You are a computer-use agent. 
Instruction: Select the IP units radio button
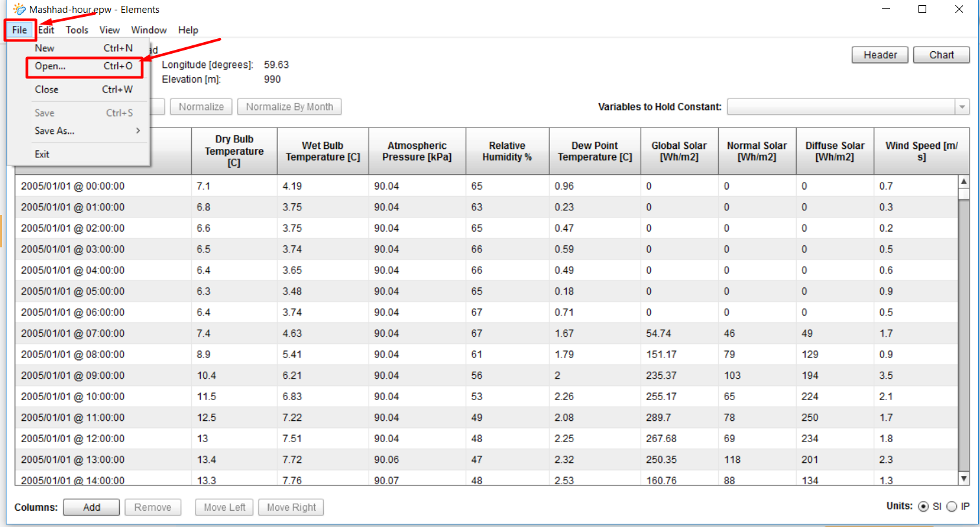click(952, 506)
